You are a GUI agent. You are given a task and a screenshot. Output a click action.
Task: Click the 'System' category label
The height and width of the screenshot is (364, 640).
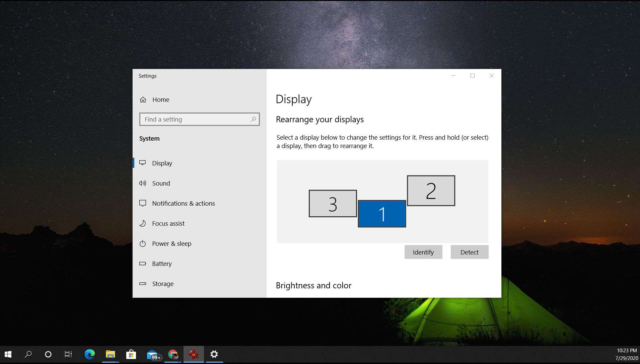pyautogui.click(x=149, y=139)
